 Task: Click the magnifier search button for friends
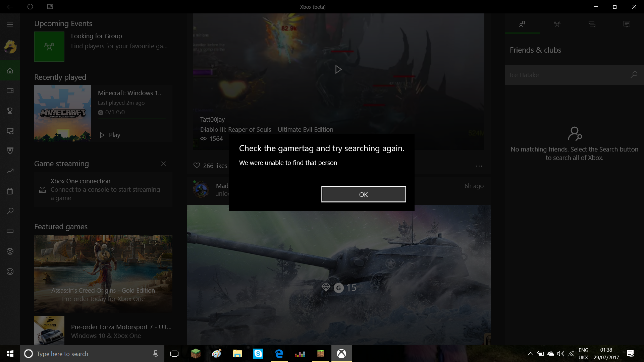[x=634, y=75]
